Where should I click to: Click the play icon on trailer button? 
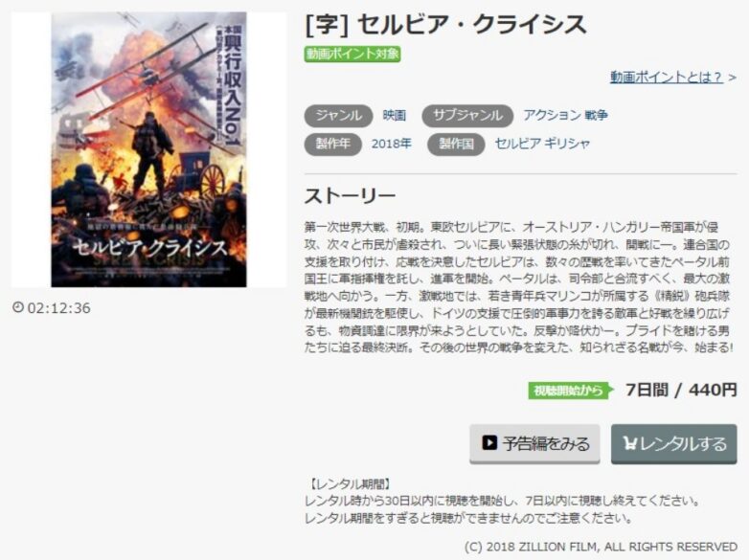pyautogui.click(x=489, y=442)
